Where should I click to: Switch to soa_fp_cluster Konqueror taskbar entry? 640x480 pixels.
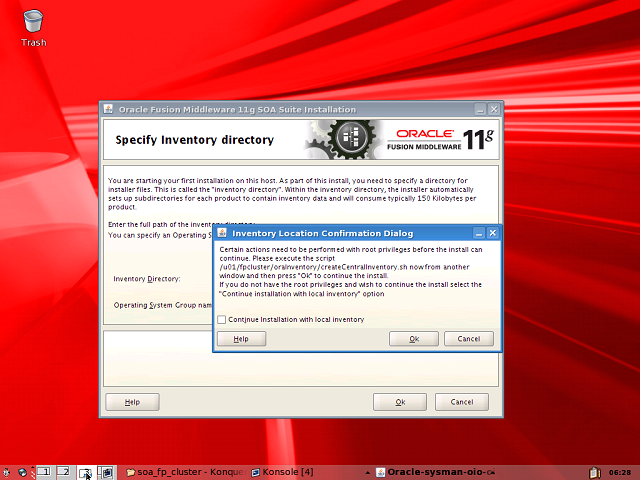(x=186, y=472)
